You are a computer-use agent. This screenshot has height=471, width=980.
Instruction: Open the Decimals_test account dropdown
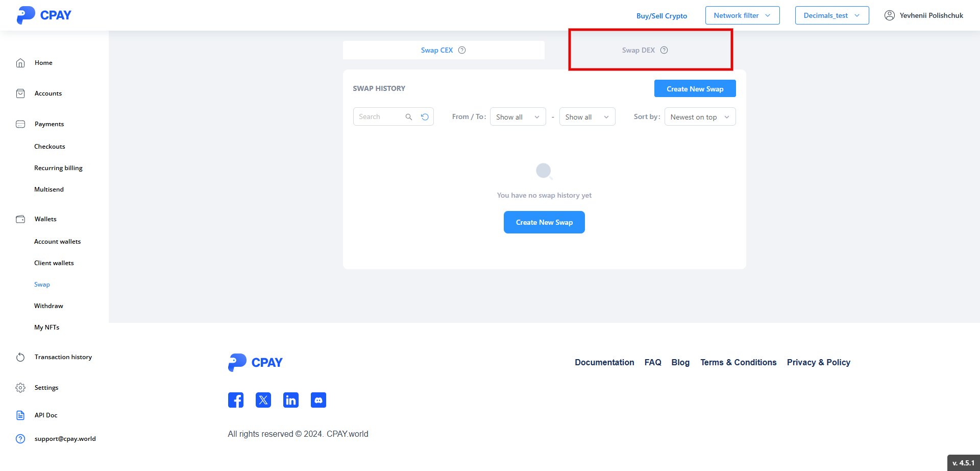tap(831, 15)
